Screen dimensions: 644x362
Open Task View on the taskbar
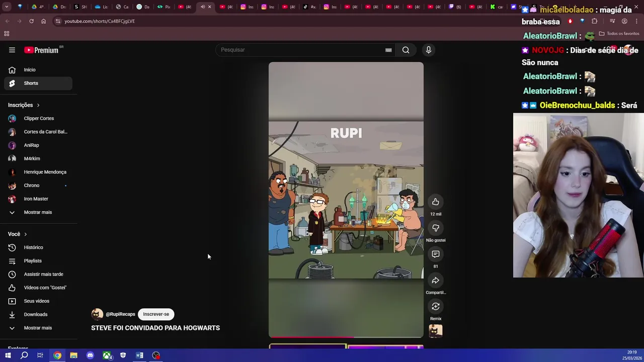click(x=40, y=355)
